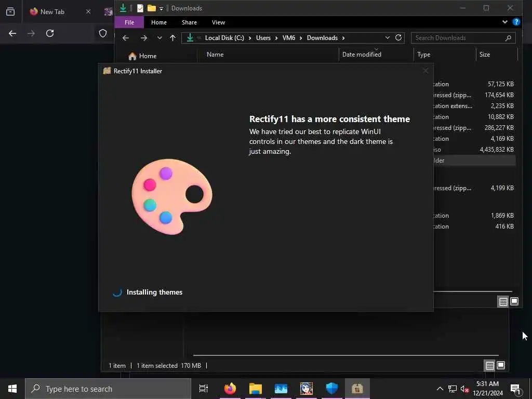Select the file sized 1,869 KB
532x399 pixels.
[474, 216]
